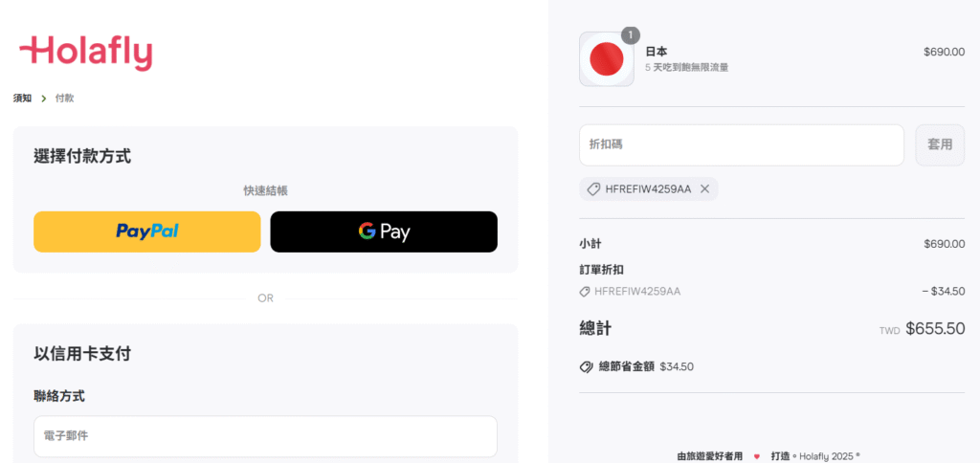Click the 總計 total amount $655.50
This screenshot has width=980, height=463.
935,329
